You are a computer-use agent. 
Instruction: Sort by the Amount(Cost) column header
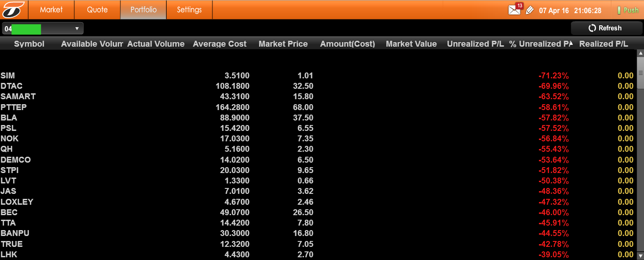coord(347,44)
